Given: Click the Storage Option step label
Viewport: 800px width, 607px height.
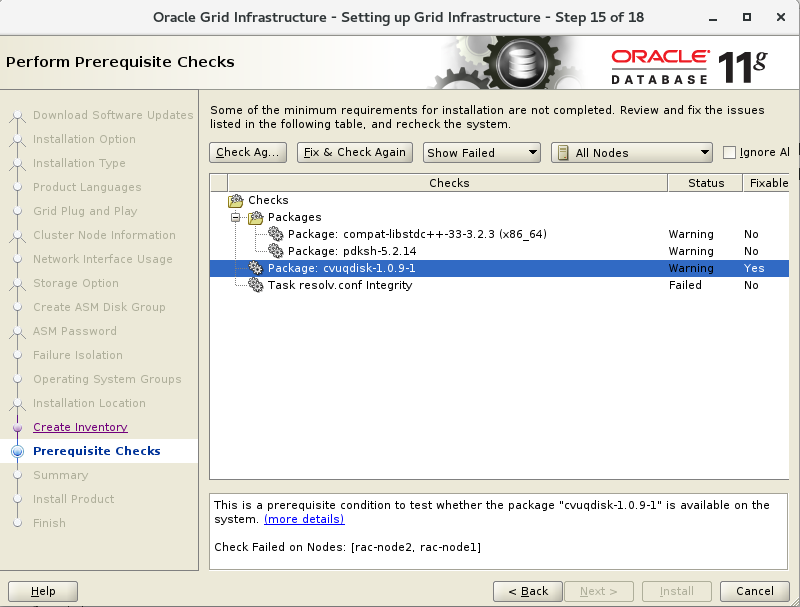Looking at the screenshot, I should click(x=76, y=283).
